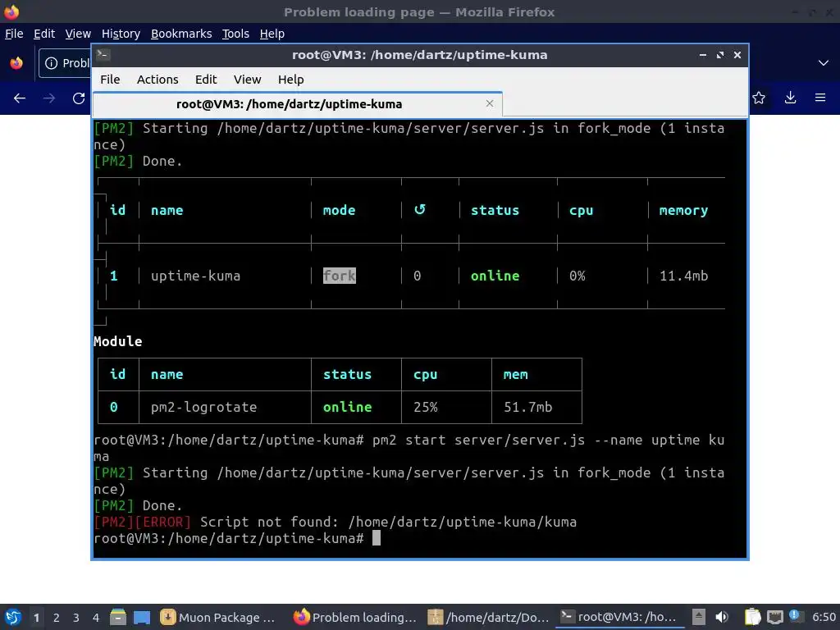Image resolution: width=840 pixels, height=630 pixels.
Task: Click the Firefox view icon left of tabs
Action: point(16,63)
